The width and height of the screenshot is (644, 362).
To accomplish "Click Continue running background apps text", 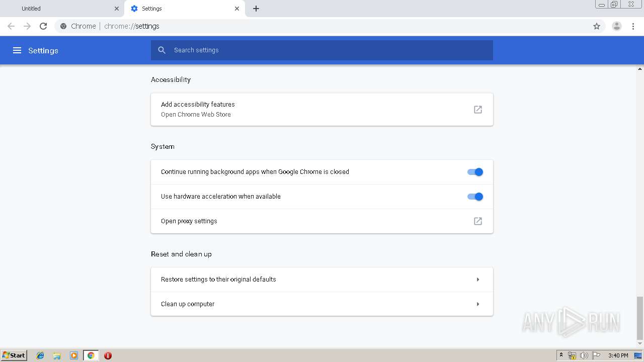I will tap(255, 172).
